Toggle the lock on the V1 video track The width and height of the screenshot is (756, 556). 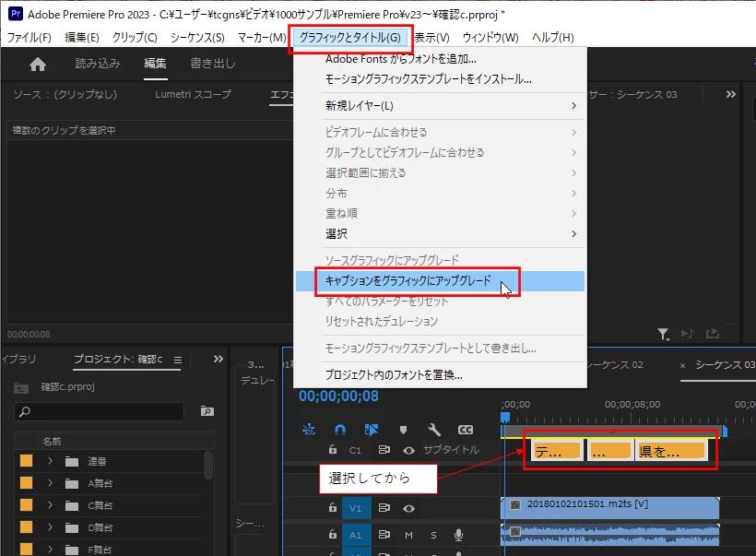pos(333,508)
